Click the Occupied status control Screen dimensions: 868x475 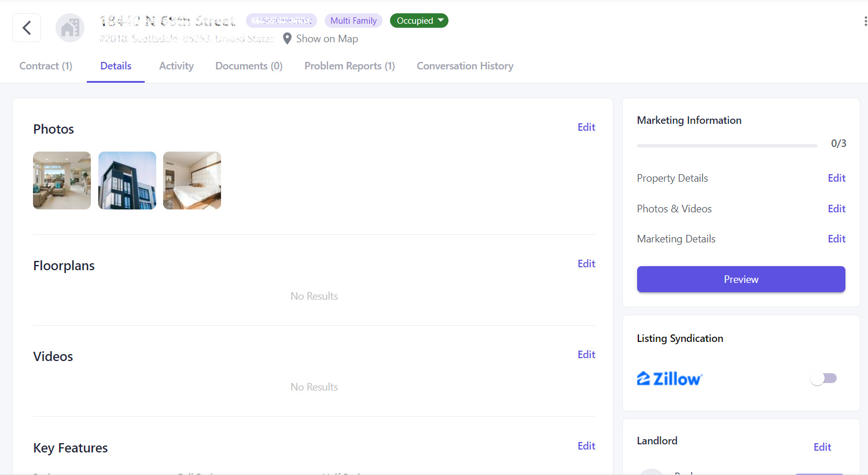(x=419, y=20)
